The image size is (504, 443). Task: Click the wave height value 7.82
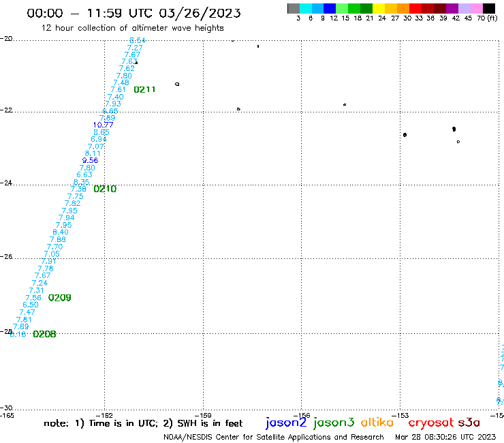[72, 203]
